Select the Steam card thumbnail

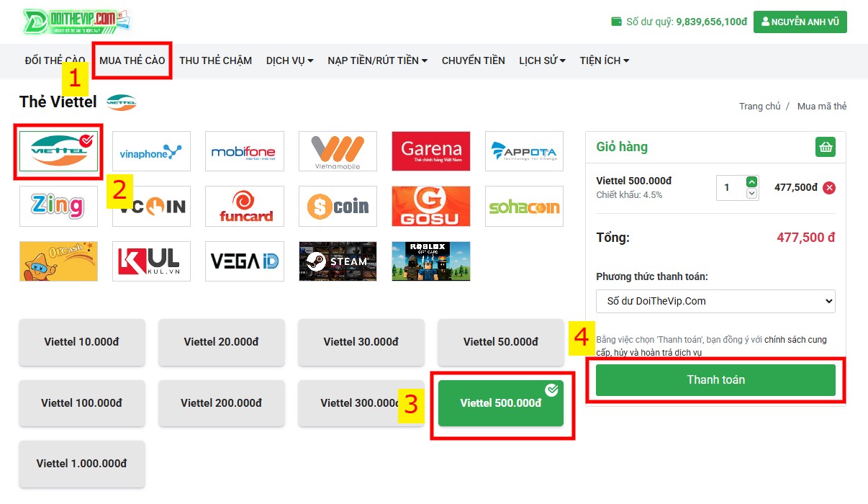(338, 261)
